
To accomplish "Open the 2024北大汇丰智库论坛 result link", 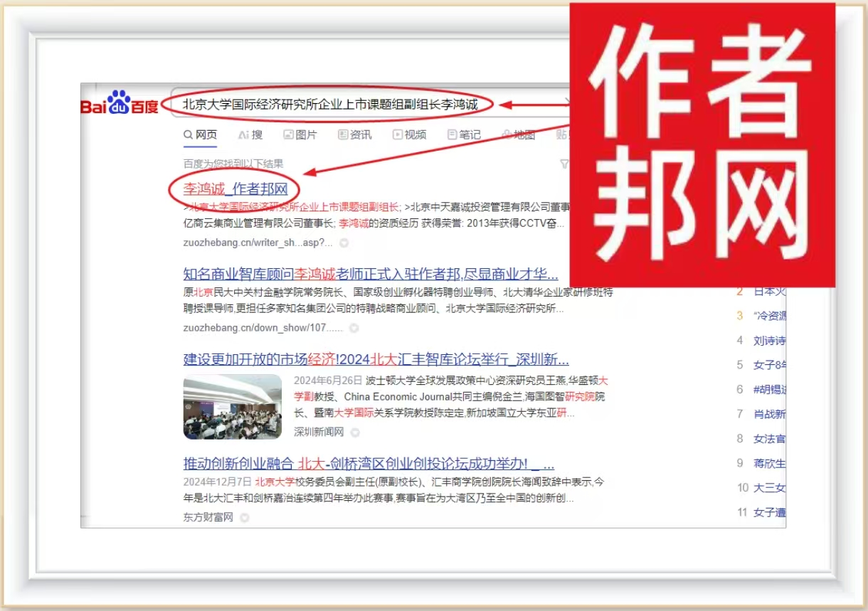I will [x=376, y=358].
